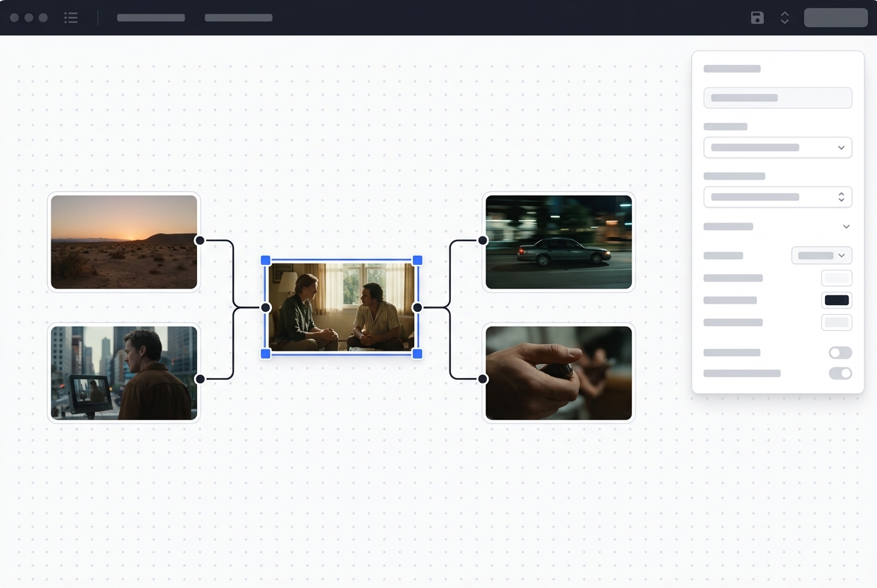Open the list menu icon in top bar
This screenshot has height=588, width=877.
coord(71,17)
